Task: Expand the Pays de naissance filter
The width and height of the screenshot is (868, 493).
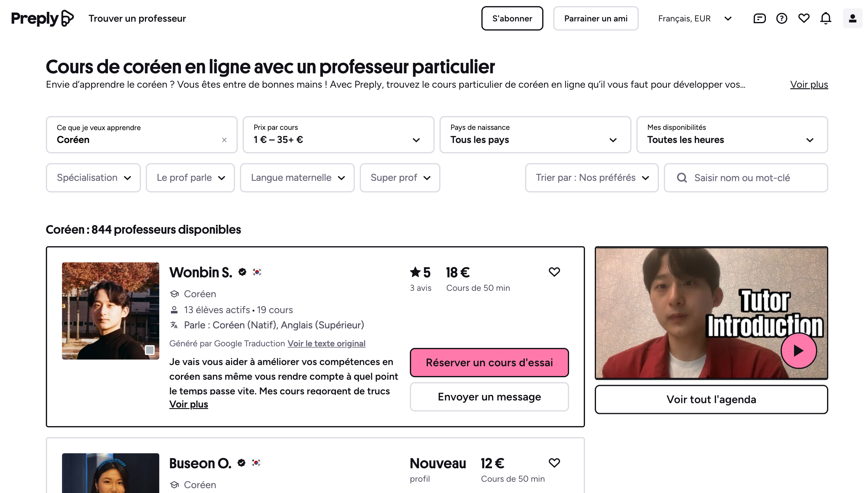Action: coord(535,135)
